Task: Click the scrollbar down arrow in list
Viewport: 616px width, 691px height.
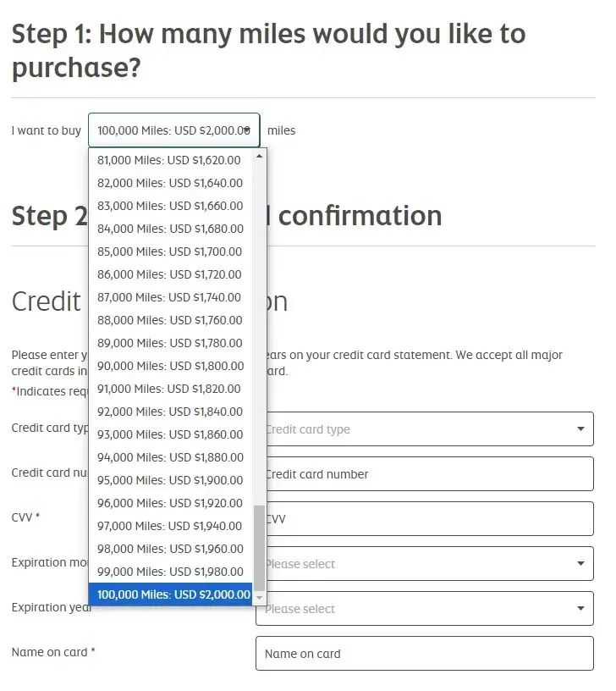Action: (260, 599)
